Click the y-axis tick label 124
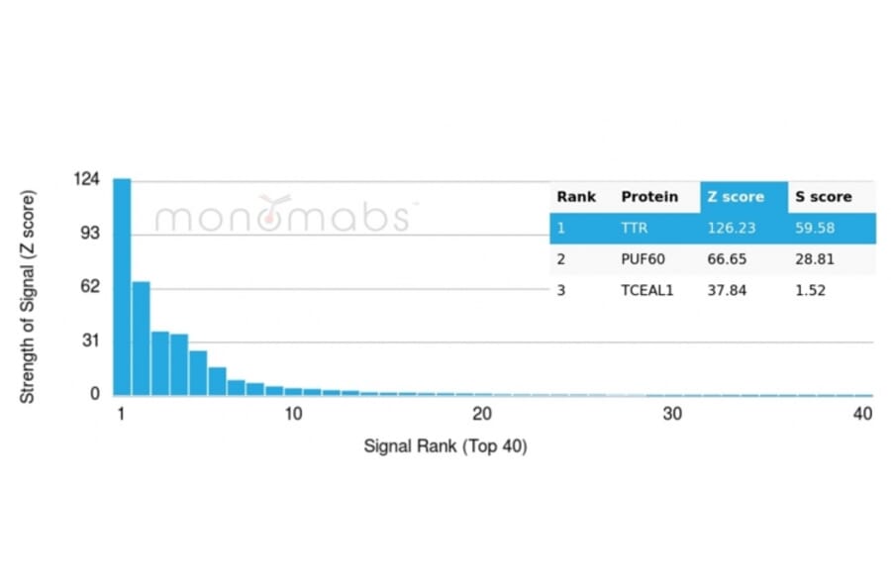Viewport: 891px width, 588px height. coord(87,180)
